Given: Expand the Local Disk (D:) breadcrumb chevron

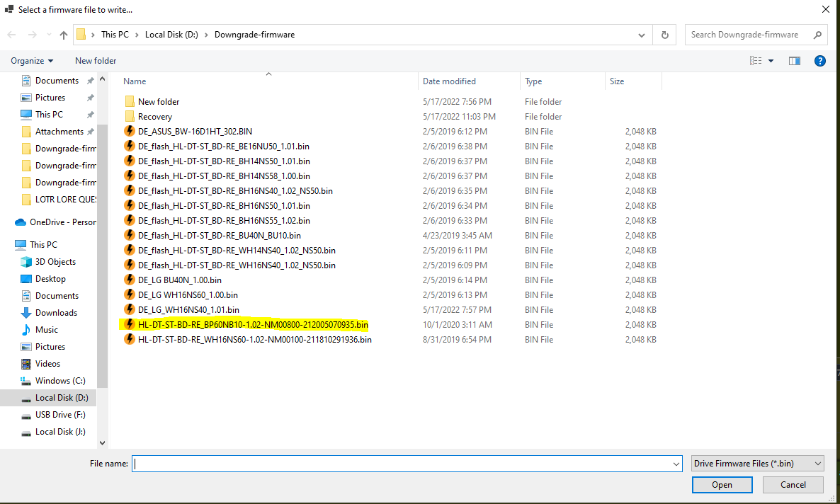Looking at the screenshot, I should pos(206,35).
